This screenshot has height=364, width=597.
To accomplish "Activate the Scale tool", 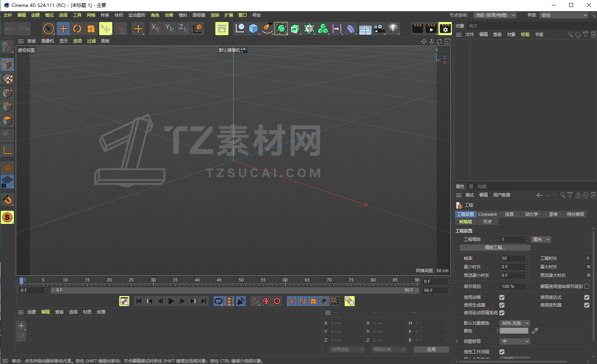I will [x=91, y=29].
